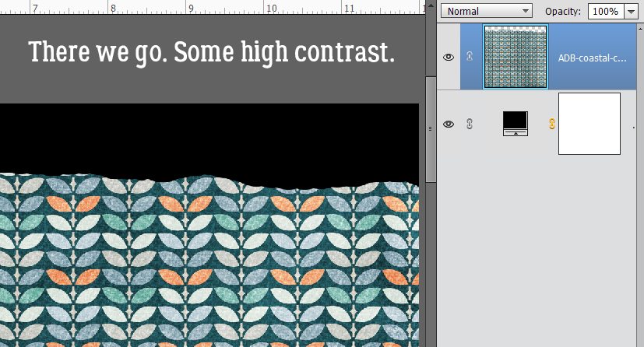The image size is (644, 347).
Task: Unlink the fill layer mask chain icon
Action: click(x=552, y=124)
